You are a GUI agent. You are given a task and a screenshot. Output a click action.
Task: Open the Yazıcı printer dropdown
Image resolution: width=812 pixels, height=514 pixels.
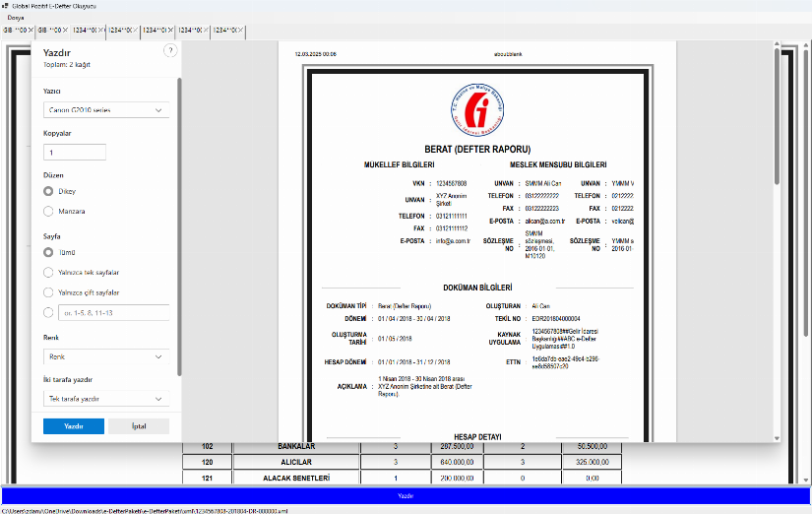(x=106, y=110)
